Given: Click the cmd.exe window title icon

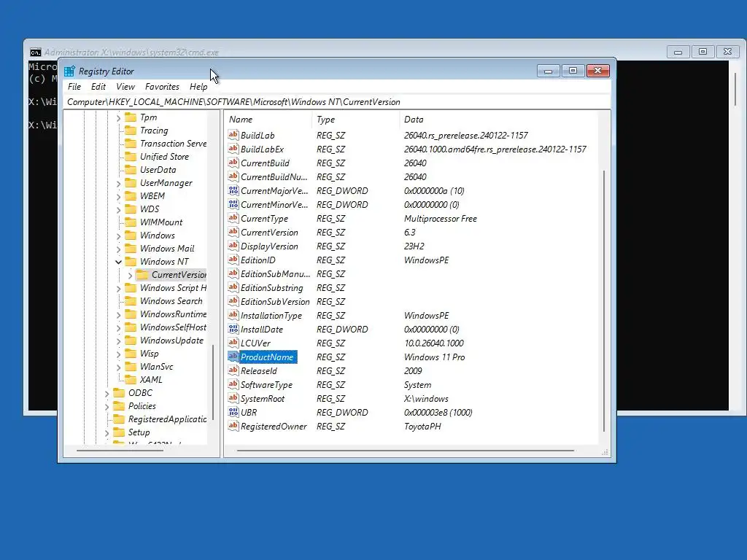Looking at the screenshot, I should coord(35,52).
